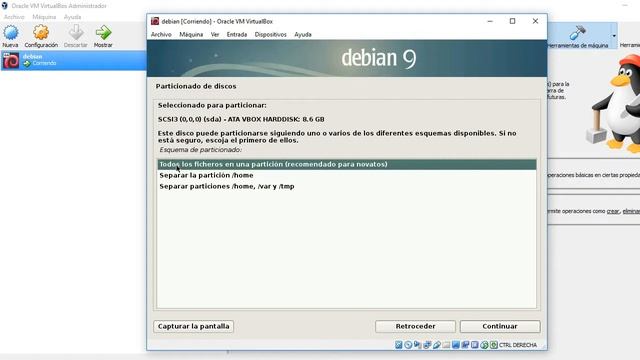Click the shared folders status icon
This screenshot has width=640, height=360.
point(446,345)
